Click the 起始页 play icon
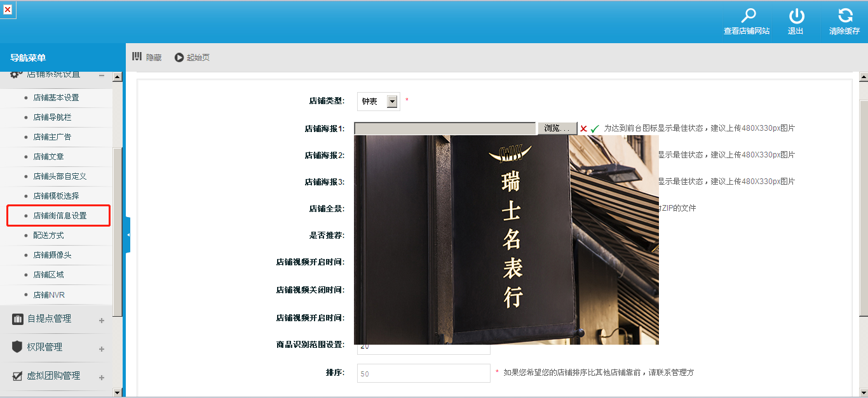Viewport: 868px width, 398px height. [179, 57]
